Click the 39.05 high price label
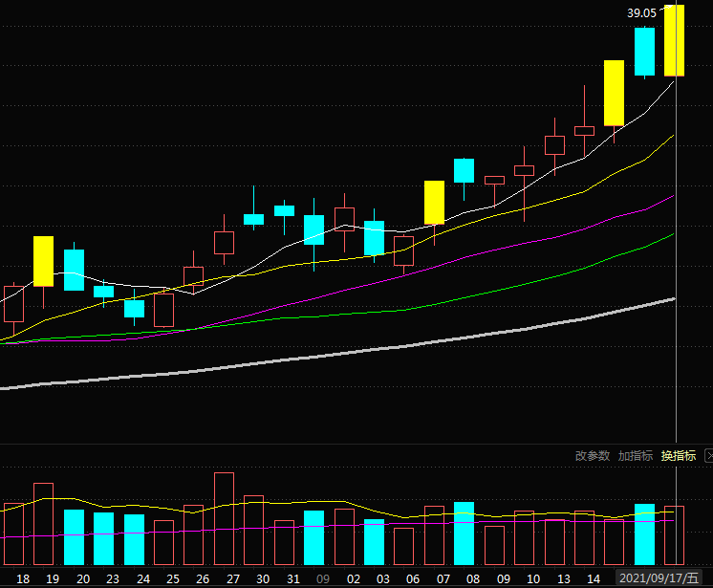This screenshot has width=713, height=588. (x=641, y=13)
